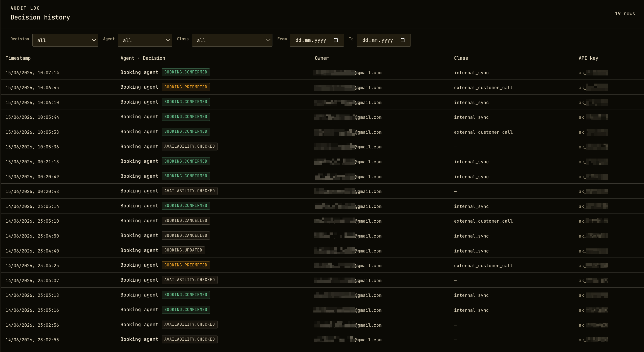Select the BOOKING.CONFIRMED badge at 10:05:44
The height and width of the screenshot is (352, 644).
pyautogui.click(x=186, y=117)
